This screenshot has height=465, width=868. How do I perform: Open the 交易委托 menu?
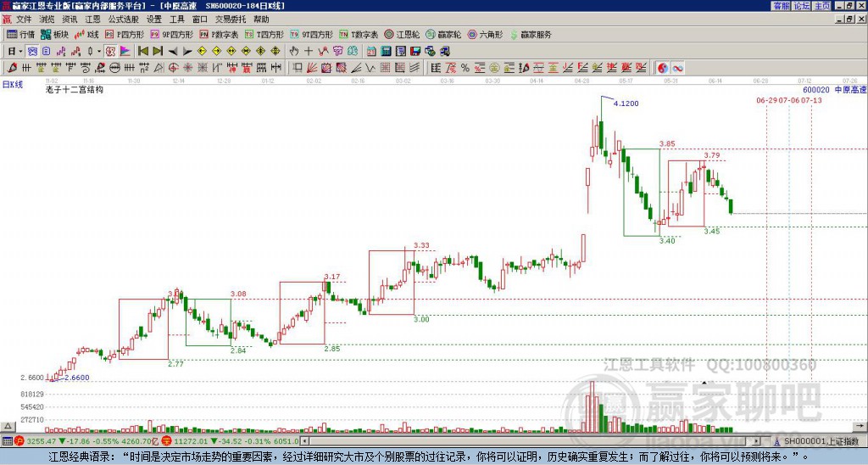231,20
